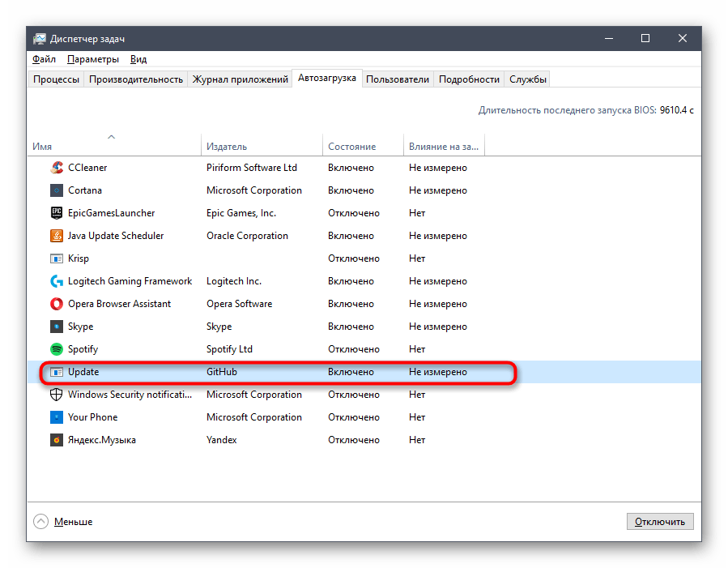Switch to the Подробности tab
This screenshot has width=728, height=568.
[469, 79]
